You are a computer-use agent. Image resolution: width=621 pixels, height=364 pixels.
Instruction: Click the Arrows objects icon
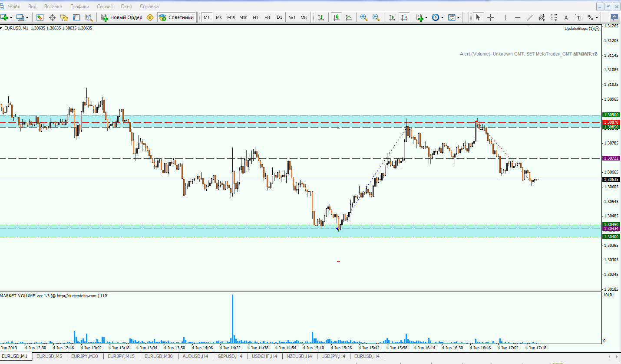[x=591, y=17]
